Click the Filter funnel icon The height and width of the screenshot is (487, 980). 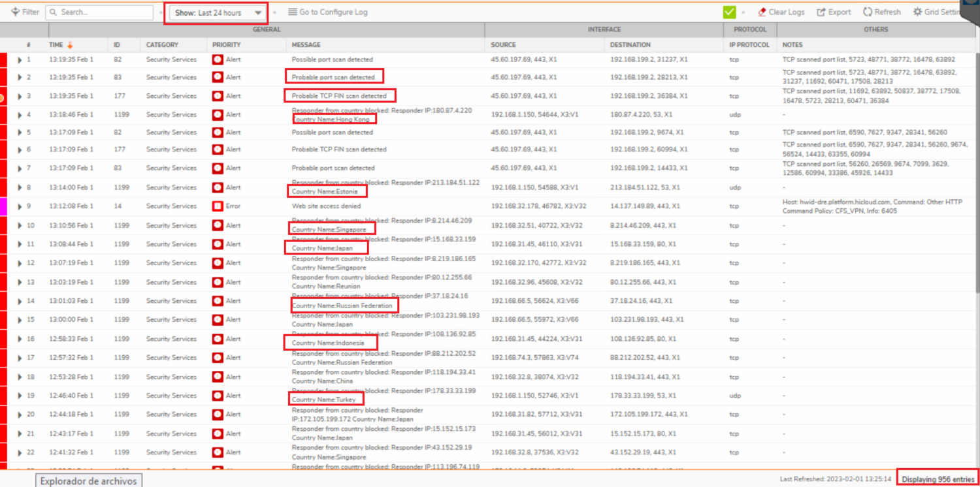(15, 12)
